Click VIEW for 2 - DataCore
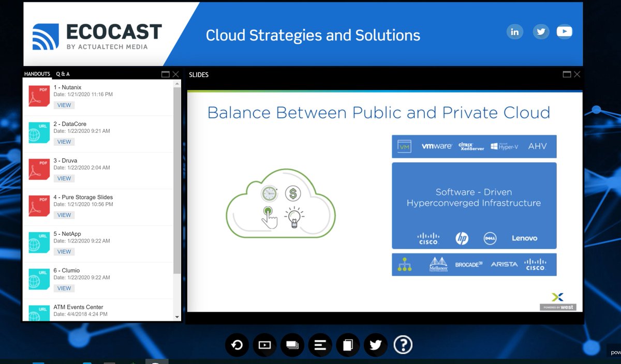 coord(64,142)
